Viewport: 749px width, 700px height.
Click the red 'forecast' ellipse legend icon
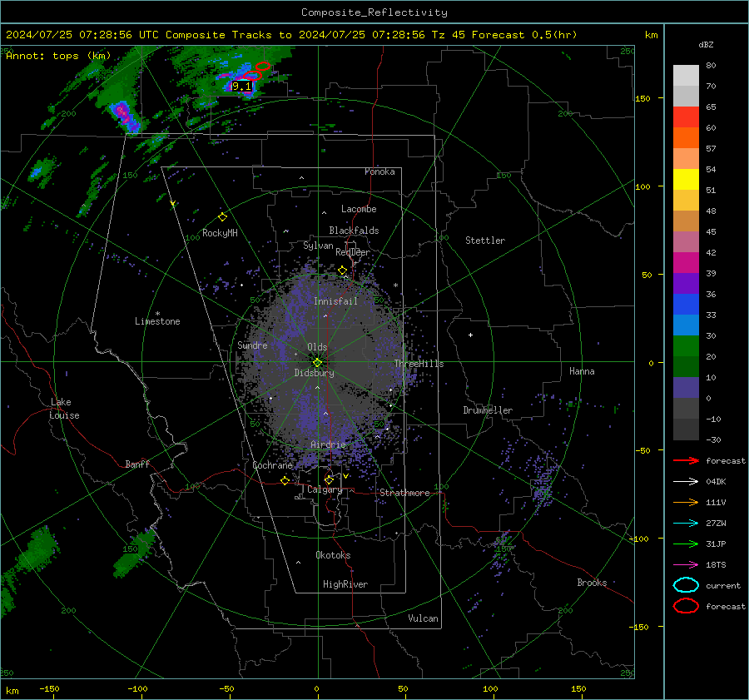point(686,606)
